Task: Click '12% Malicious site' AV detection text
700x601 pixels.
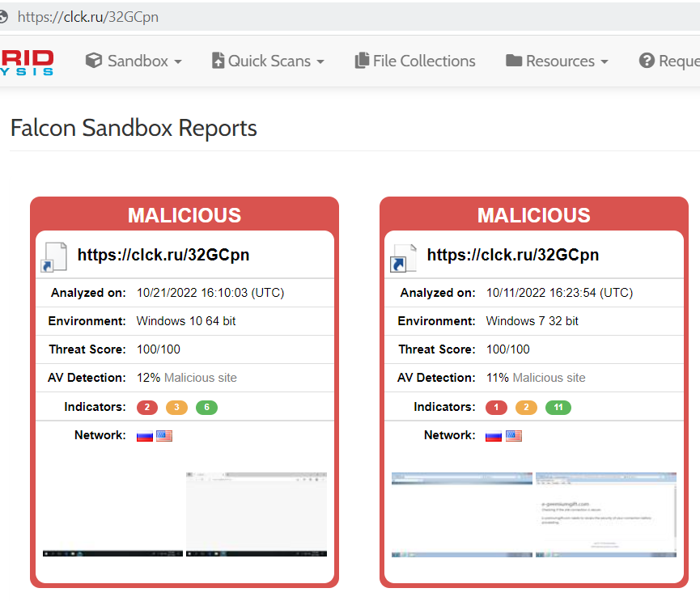Action: coord(187,378)
